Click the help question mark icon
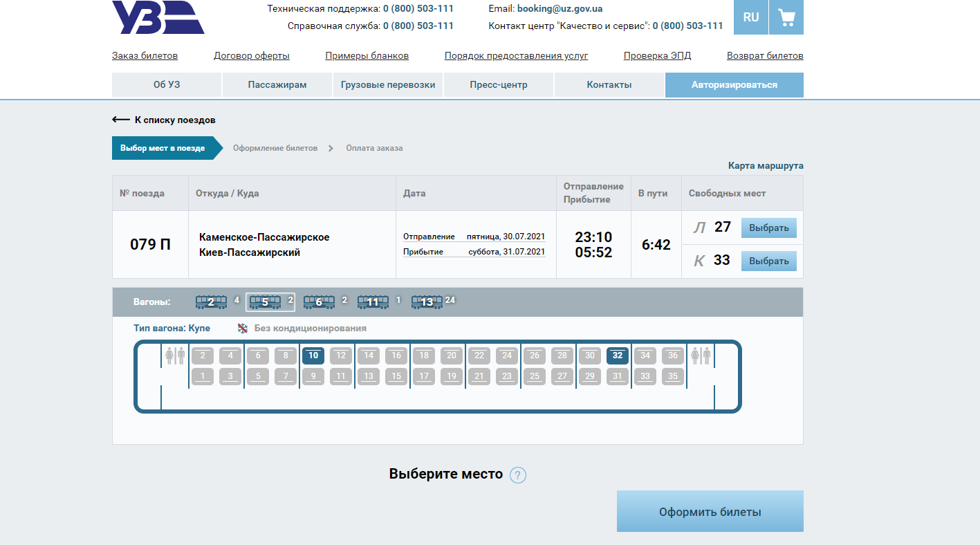The image size is (980, 545). (518, 475)
